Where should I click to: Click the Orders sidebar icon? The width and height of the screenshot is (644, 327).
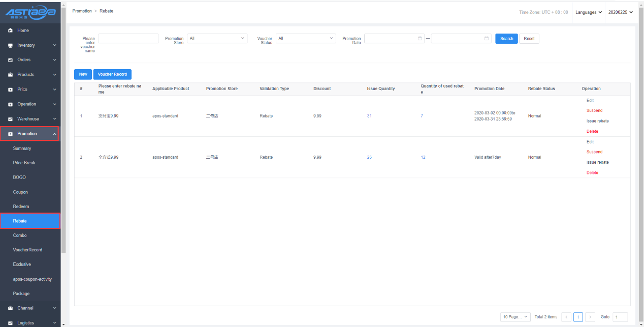pos(10,60)
